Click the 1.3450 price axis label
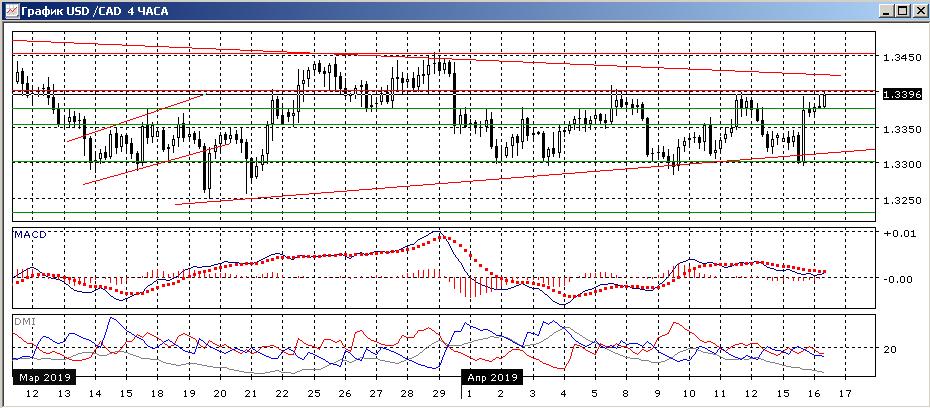 [x=900, y=58]
